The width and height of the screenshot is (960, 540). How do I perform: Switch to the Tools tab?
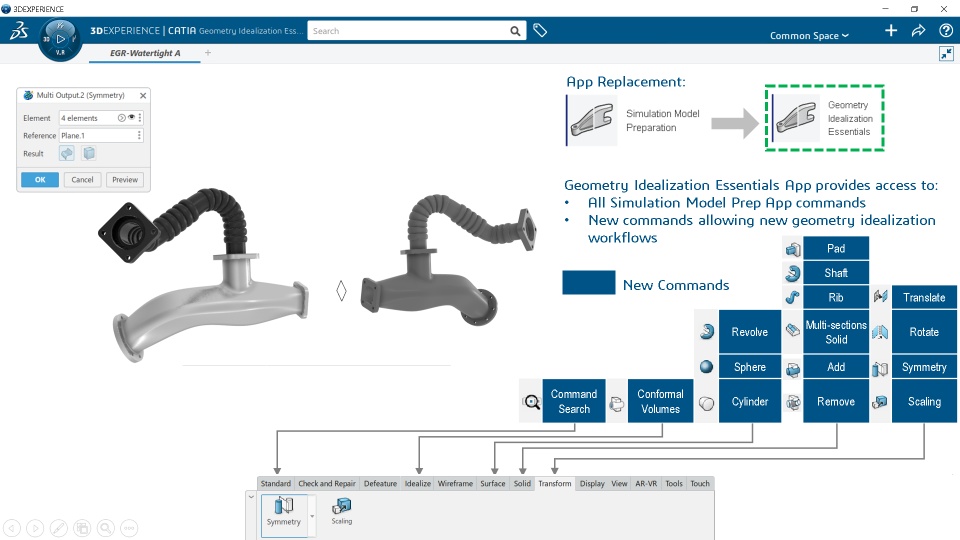674,484
